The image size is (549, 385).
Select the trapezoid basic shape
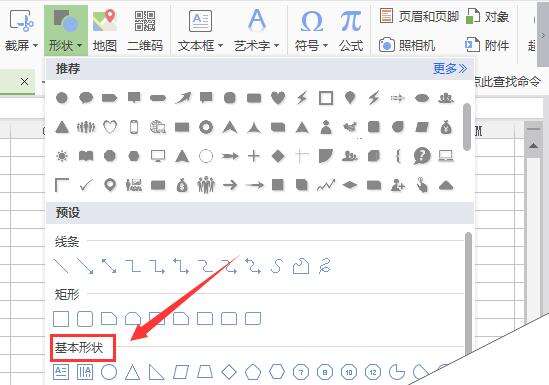pyautogui.click(x=205, y=372)
